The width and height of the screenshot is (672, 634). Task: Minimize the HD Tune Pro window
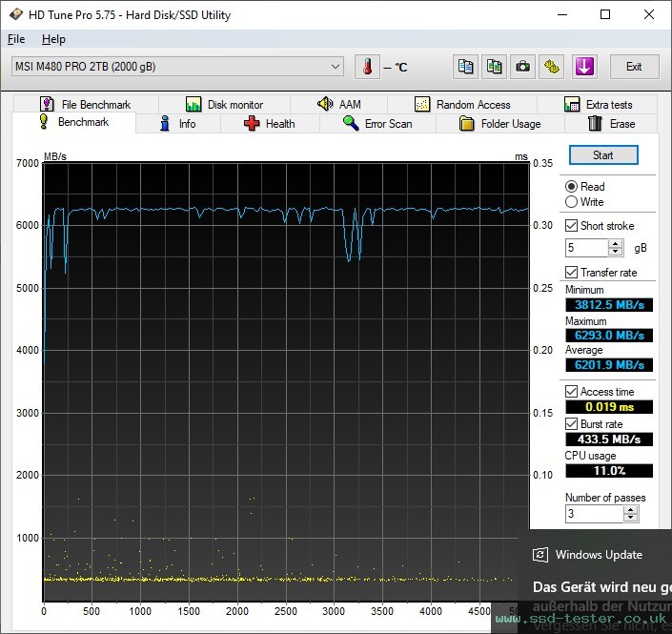(x=562, y=14)
